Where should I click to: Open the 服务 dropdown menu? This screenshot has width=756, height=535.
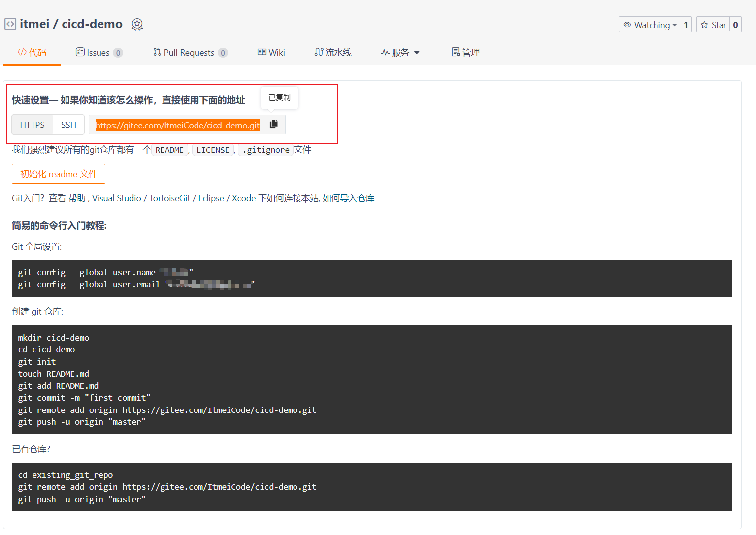(x=400, y=52)
